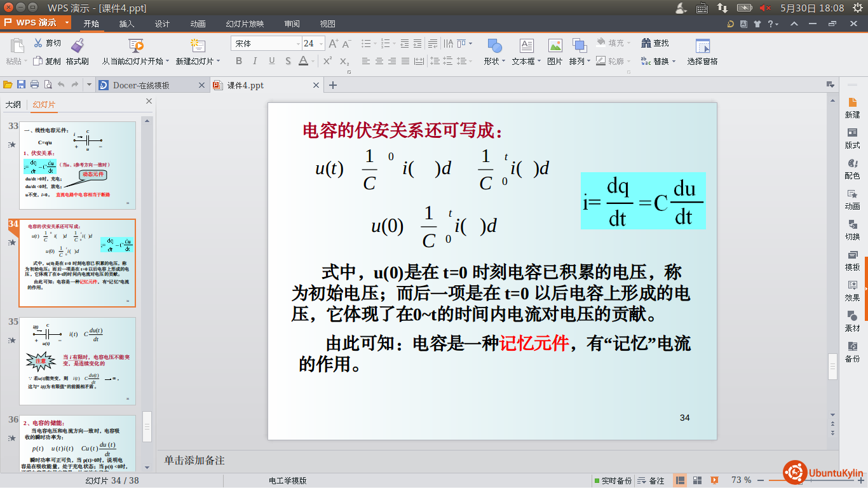This screenshot has height=488, width=868.
Task: Click 单击添加备注 to add notes
Action: [x=194, y=460]
